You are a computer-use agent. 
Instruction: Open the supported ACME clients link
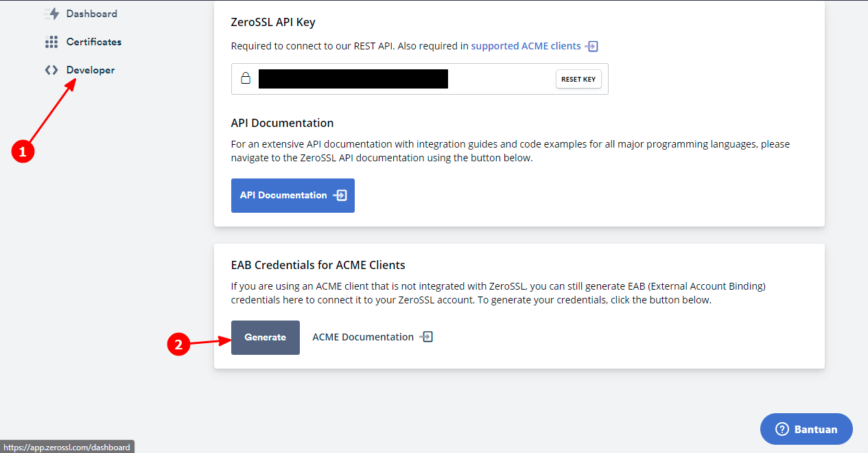526,46
